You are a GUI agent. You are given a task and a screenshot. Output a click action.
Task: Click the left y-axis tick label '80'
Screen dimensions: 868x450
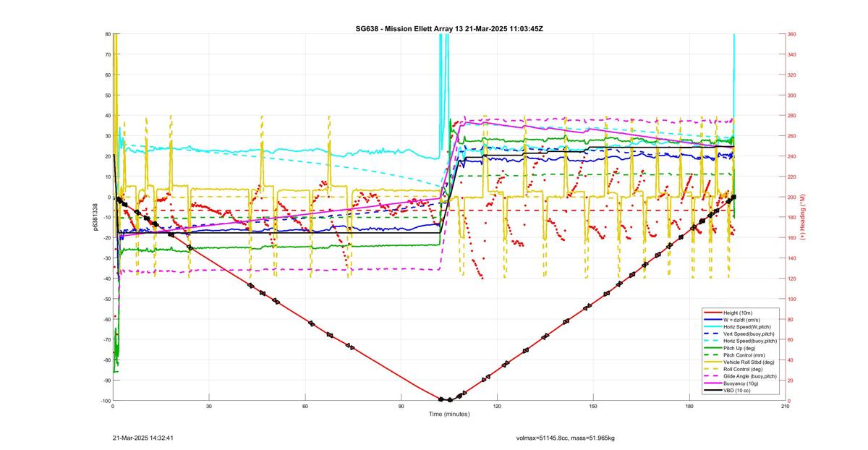click(x=107, y=34)
